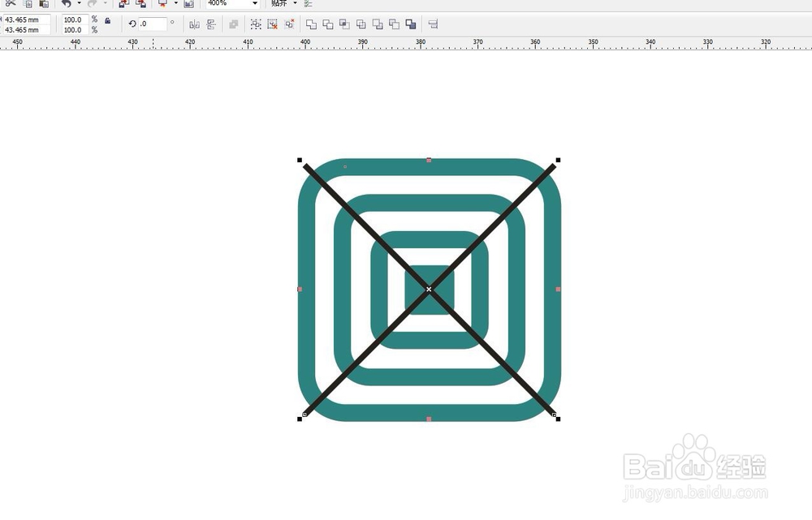
Task: Click the bottom-middle selection handle
Action: click(x=429, y=419)
